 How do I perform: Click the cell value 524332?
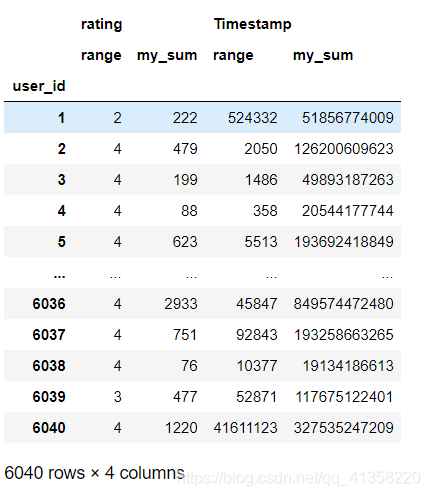coord(252,118)
